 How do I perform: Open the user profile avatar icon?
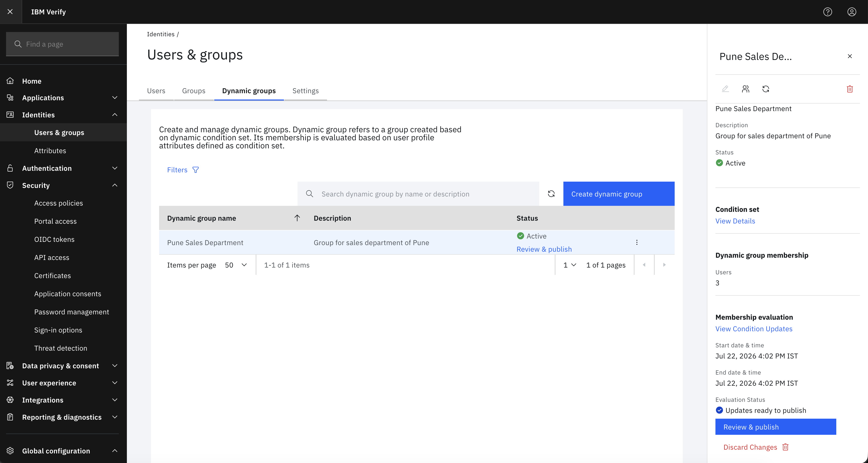coord(851,12)
